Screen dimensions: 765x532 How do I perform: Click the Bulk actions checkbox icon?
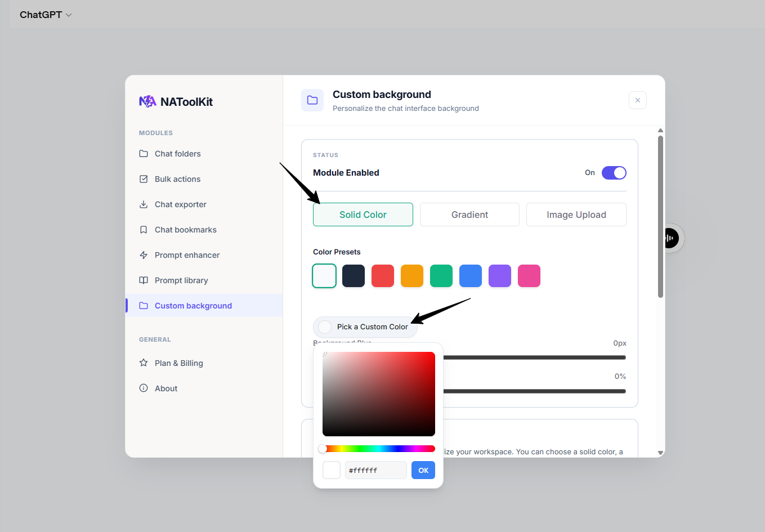(x=144, y=179)
